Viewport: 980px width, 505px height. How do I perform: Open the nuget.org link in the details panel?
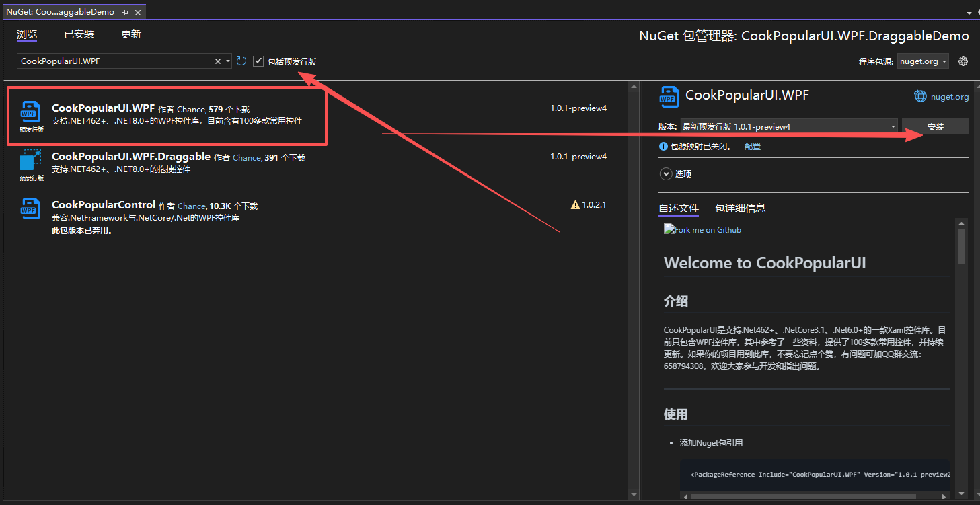click(950, 97)
